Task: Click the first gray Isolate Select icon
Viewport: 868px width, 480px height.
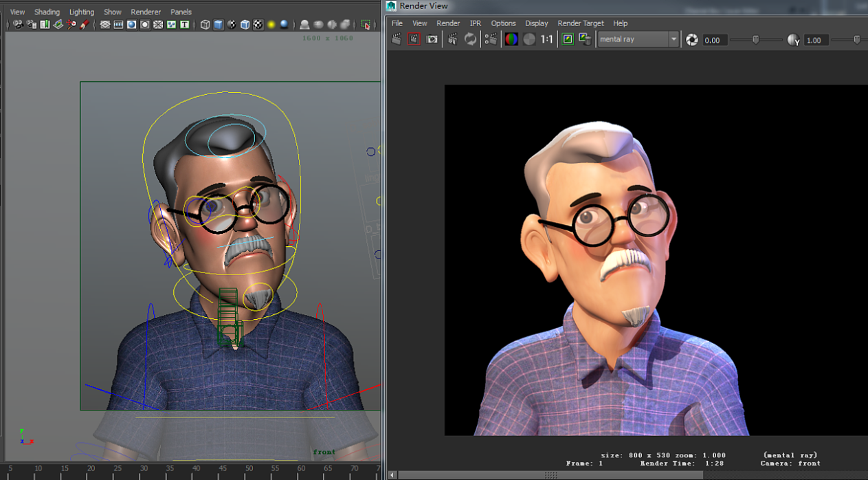Action: tap(304, 25)
